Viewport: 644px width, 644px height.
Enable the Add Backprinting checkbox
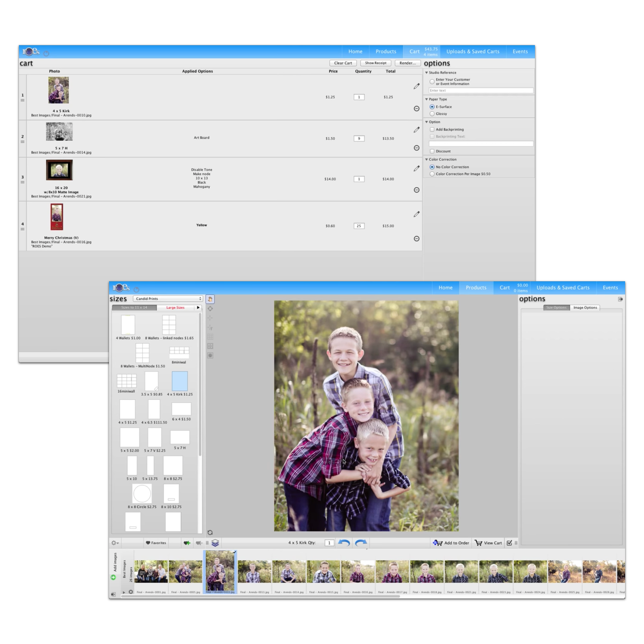pos(432,129)
